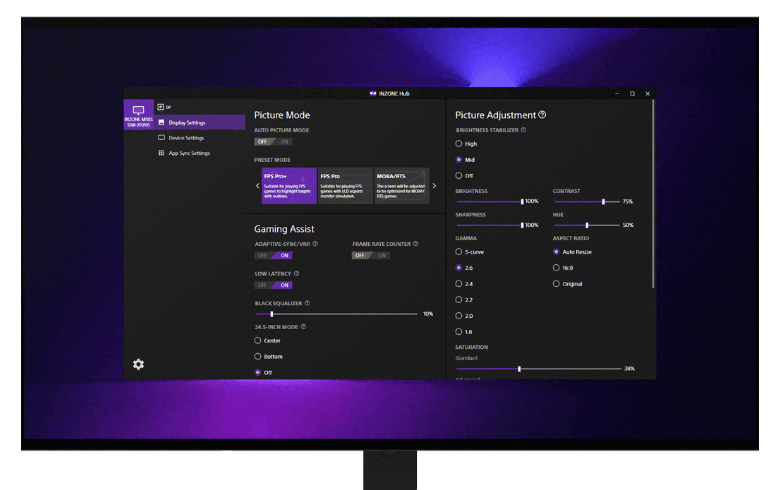Click the Black Equalizer help icon
Screen dimensions: 780x490
(307, 303)
